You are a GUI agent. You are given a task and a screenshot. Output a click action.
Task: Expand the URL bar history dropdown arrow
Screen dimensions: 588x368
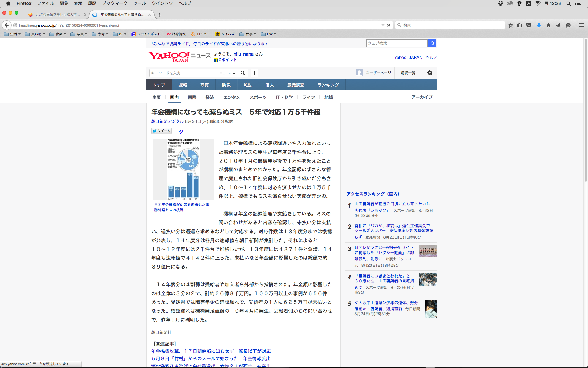[x=383, y=25]
